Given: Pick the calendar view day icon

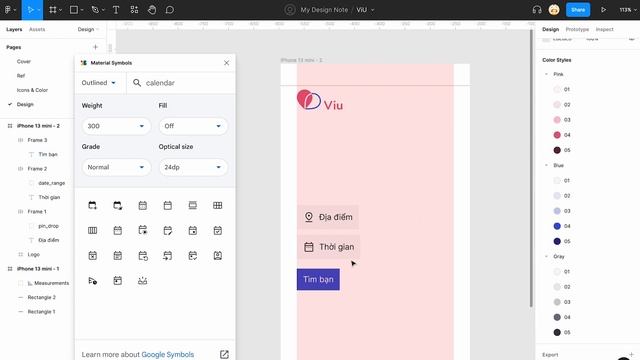Looking at the screenshot, I should click(193, 205).
